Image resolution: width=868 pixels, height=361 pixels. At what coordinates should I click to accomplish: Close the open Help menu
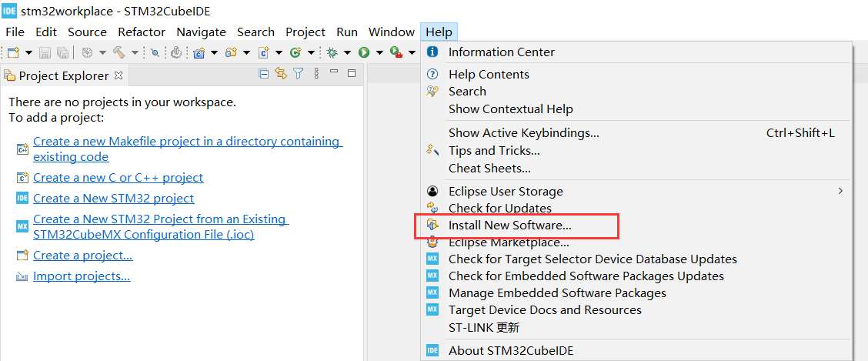pyautogui.click(x=439, y=32)
